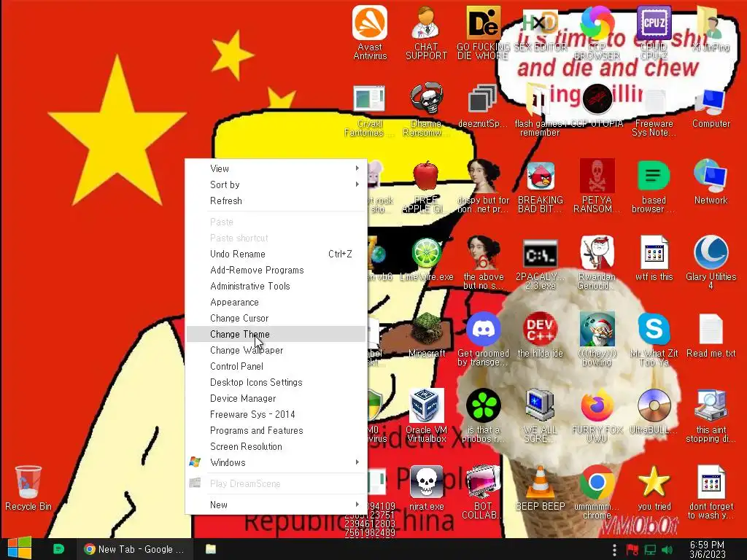
Task: Click the network monitor tray icon
Action: (650, 551)
